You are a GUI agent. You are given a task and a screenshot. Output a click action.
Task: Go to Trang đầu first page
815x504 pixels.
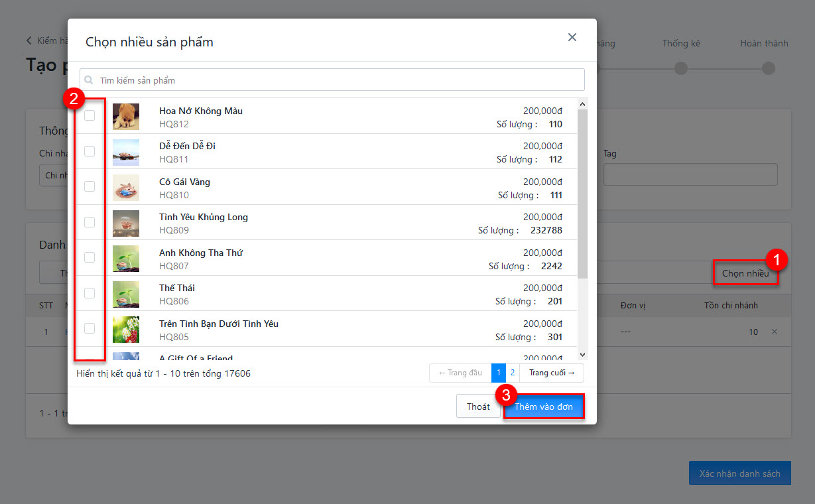460,373
